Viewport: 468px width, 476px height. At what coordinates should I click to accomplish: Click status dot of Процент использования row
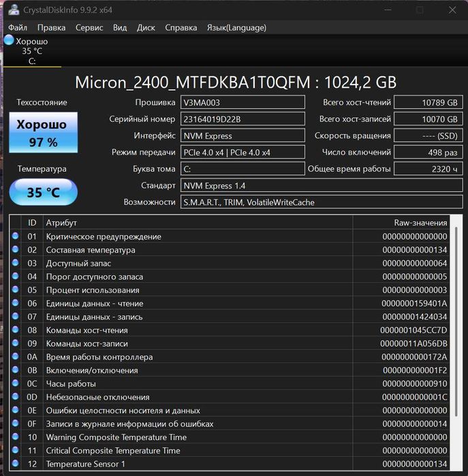coord(15,289)
